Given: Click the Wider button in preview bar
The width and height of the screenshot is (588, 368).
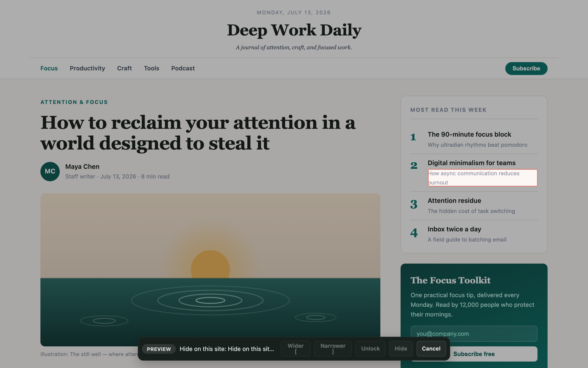Looking at the screenshot, I should 295,348.
